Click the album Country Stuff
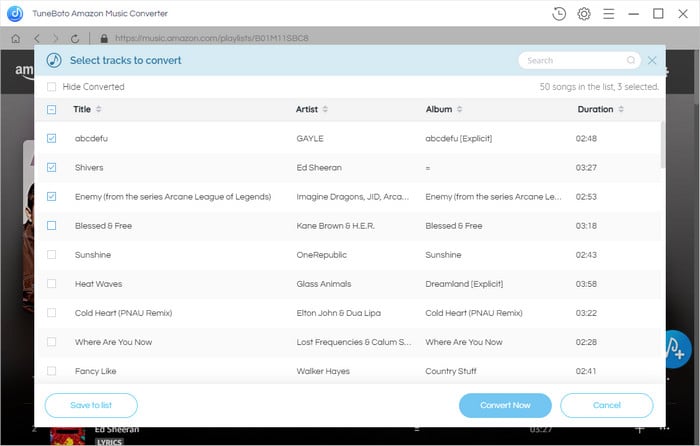 [x=450, y=371]
